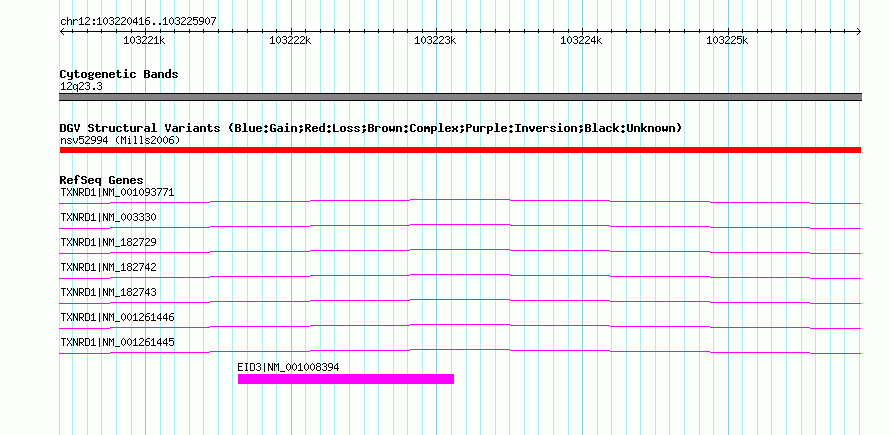Select the 12q23.3 band label
This screenshot has height=435, width=890.
tap(81, 87)
